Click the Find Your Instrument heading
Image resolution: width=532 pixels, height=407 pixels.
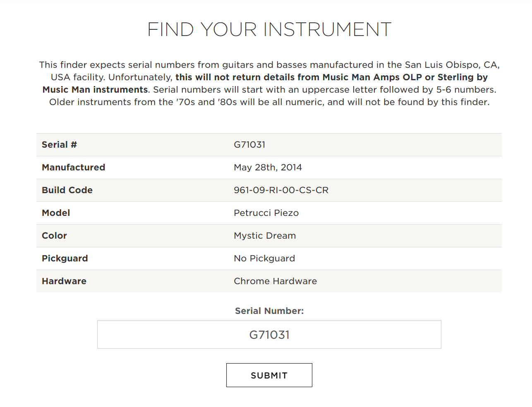click(269, 30)
